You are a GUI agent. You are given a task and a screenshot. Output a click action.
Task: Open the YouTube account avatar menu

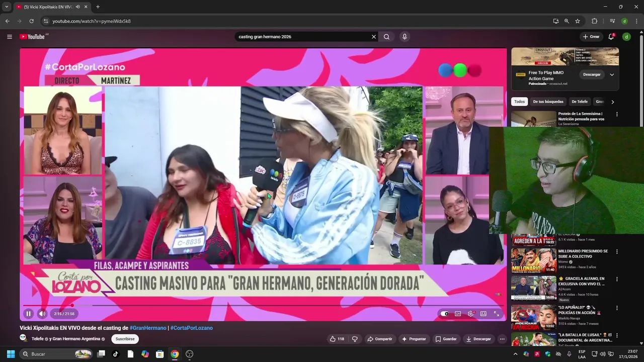pyautogui.click(x=626, y=37)
